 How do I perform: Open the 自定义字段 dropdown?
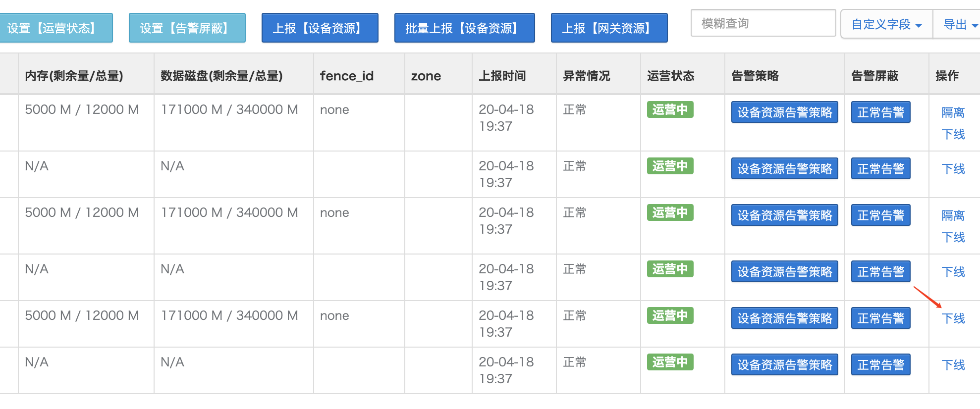point(886,24)
